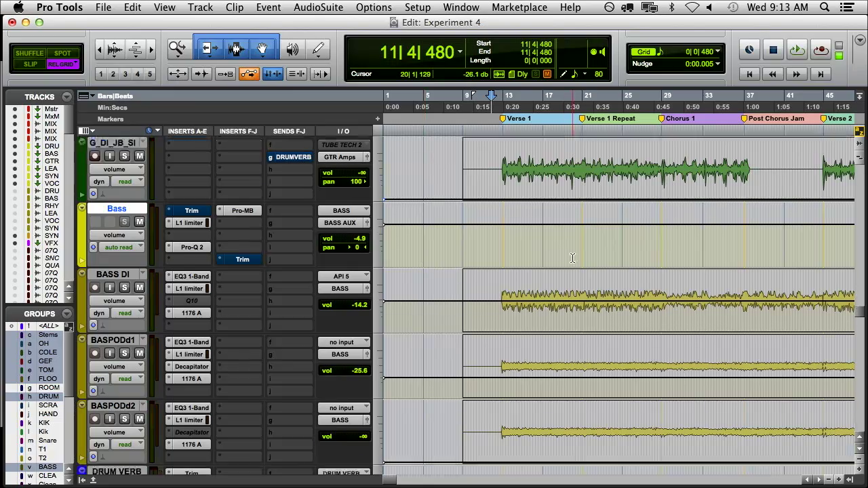
Task: Open the Setup menu
Action: tap(418, 7)
